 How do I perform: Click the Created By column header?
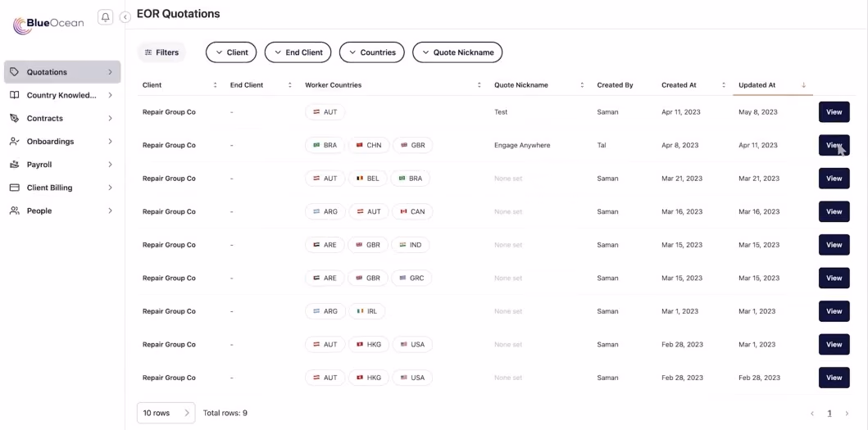pos(615,85)
